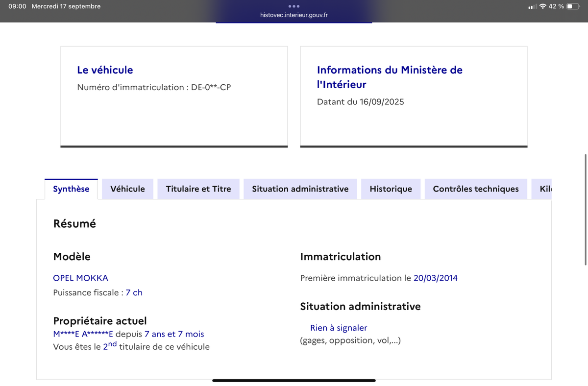Tap the 09:00 clock in status bar
The width and height of the screenshot is (588, 386).
coord(17,6)
